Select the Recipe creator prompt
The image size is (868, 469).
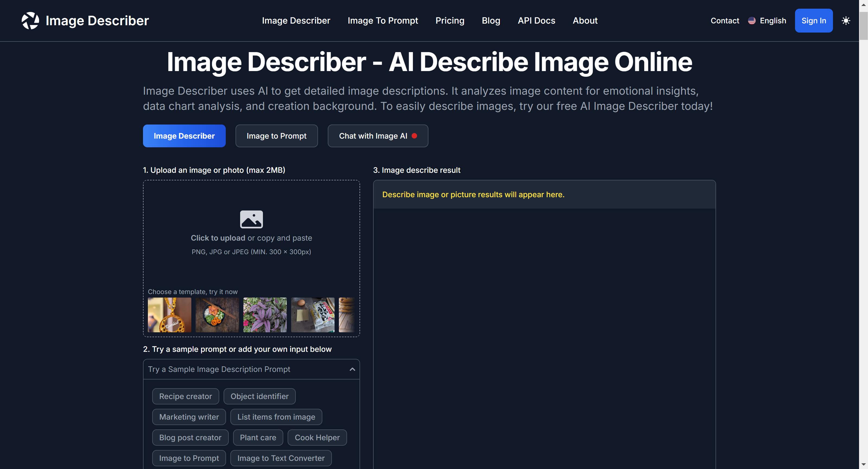(x=186, y=396)
